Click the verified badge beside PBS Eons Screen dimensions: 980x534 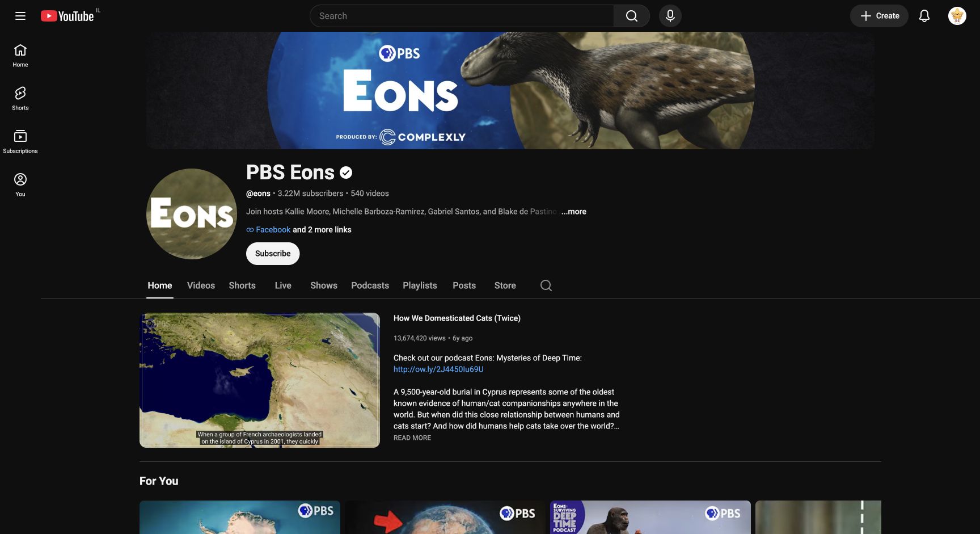(346, 173)
